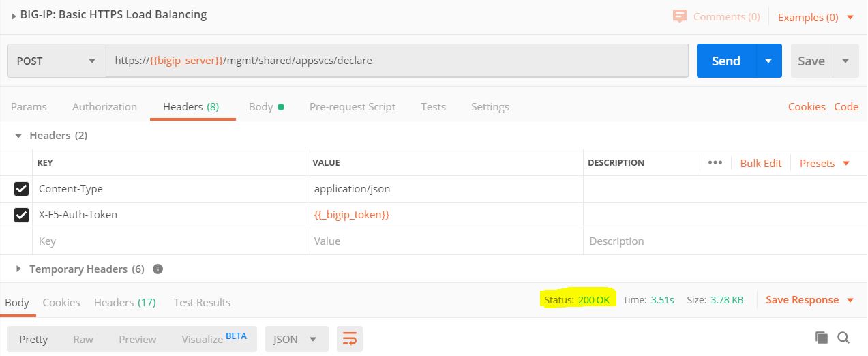Viewport: 868px width, 356px height.
Task: Open the response Cookies tab
Action: tap(61, 302)
